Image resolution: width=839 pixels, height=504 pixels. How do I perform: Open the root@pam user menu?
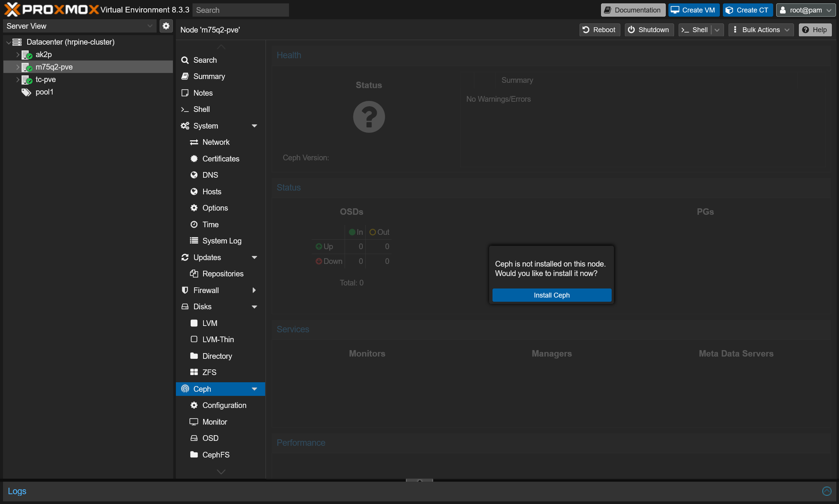coord(806,10)
